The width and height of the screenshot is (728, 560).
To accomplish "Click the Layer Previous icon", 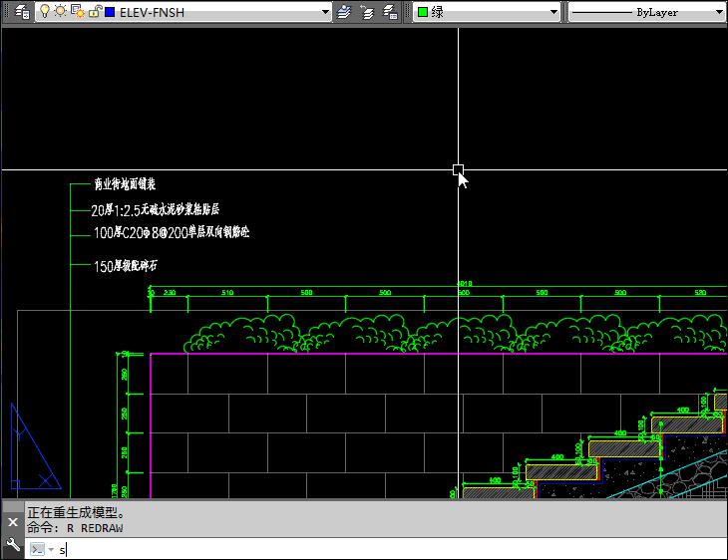I will (367, 13).
